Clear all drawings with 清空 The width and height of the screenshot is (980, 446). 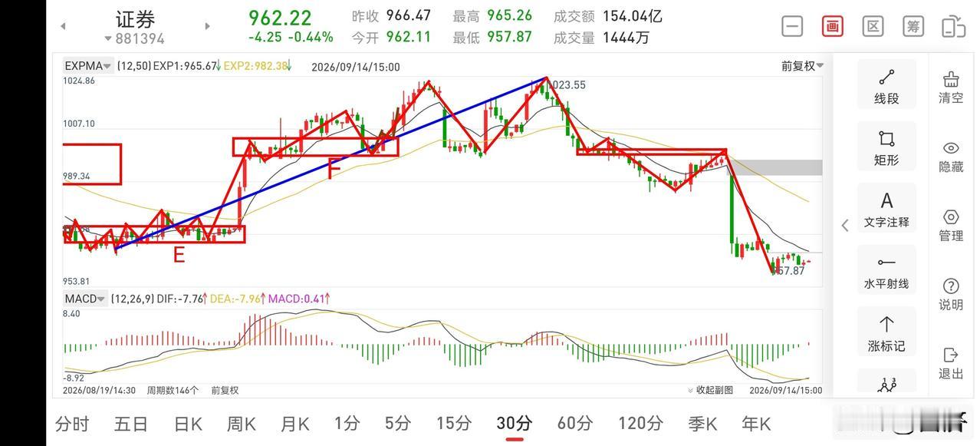tap(951, 88)
